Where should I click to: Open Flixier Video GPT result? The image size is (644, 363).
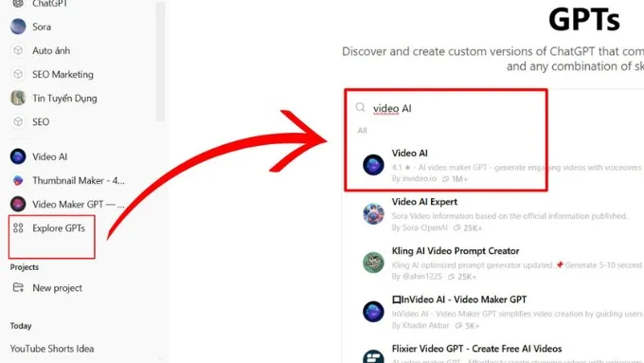coord(492,354)
